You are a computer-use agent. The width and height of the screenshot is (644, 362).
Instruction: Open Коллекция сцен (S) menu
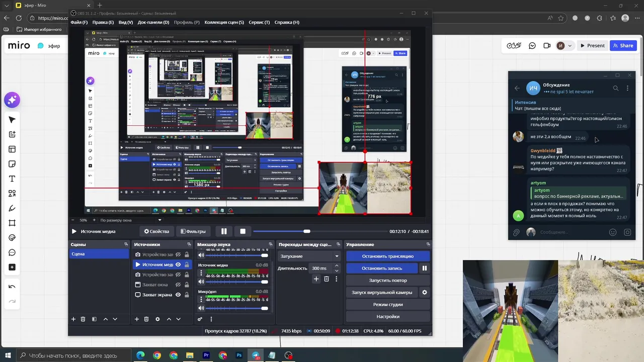click(224, 22)
